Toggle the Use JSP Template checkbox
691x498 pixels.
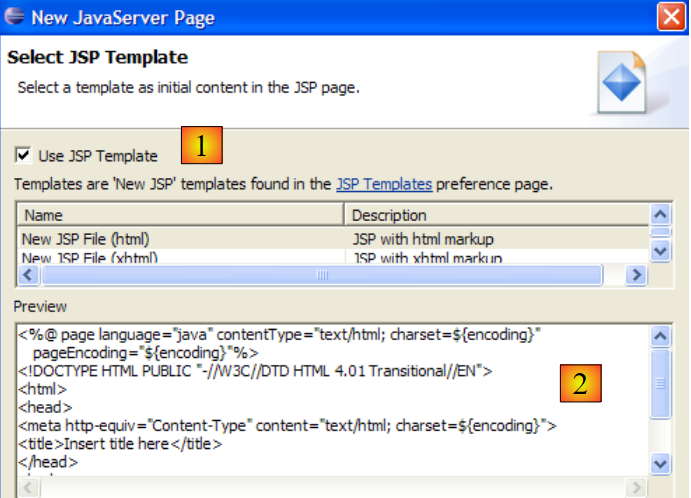tap(23, 155)
